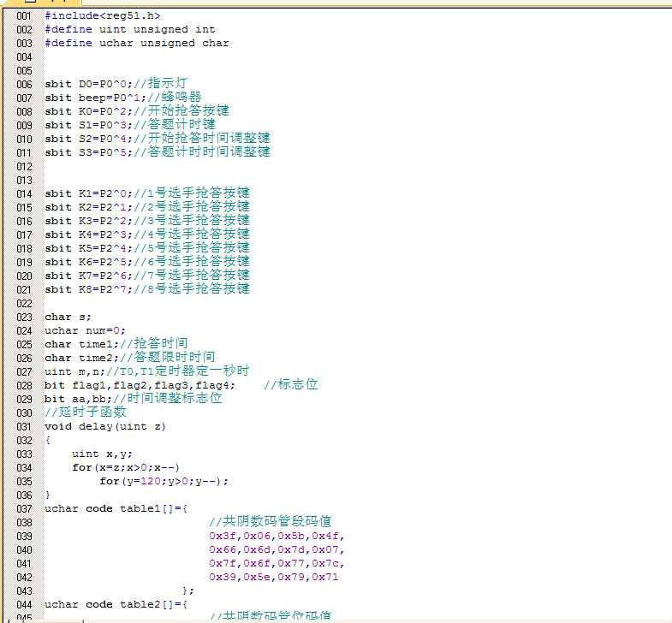
Task: Click the 'for(x=z;x>0;x--)' loop line
Action: coord(126,467)
